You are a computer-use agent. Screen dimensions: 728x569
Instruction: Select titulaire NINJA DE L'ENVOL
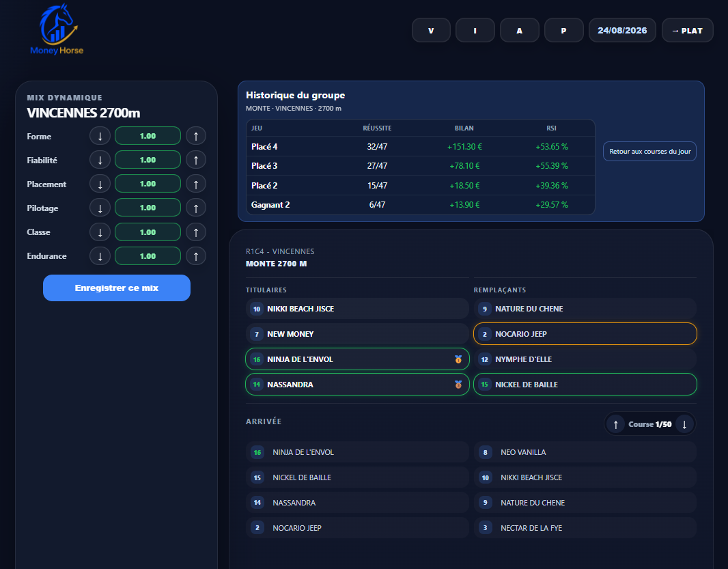357,359
